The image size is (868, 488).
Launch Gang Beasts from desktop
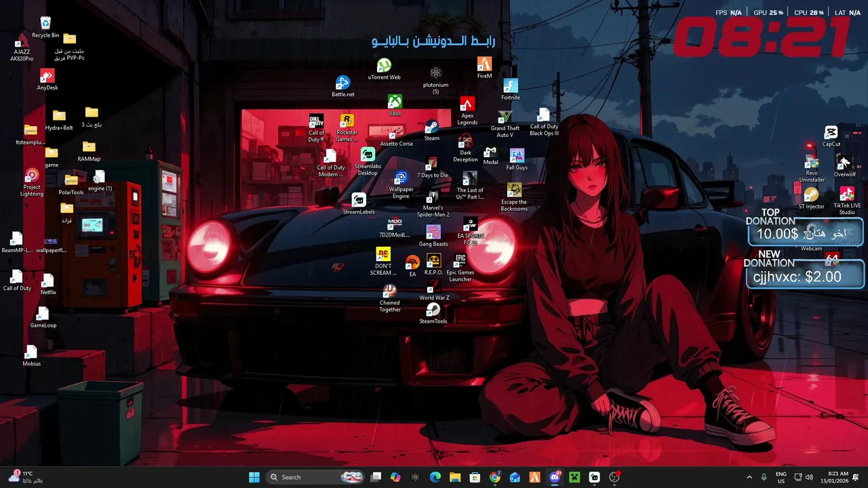[433, 237]
